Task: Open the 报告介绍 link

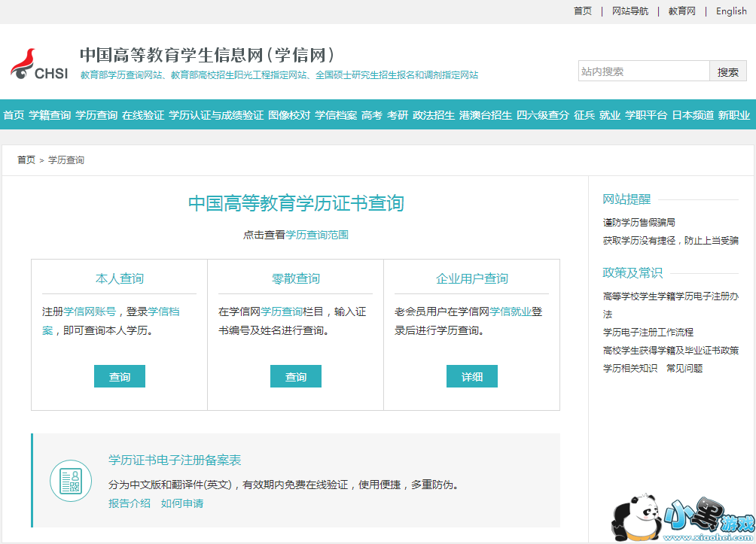Action: [130, 503]
